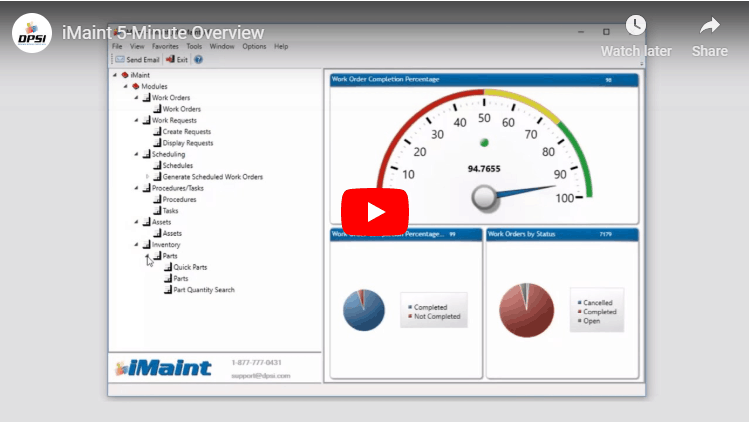This screenshot has height=423, width=749.
Task: Open the Tools menu
Action: pos(194,46)
